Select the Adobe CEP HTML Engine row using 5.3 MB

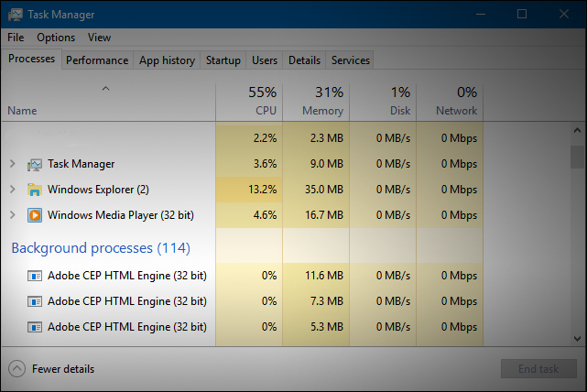(x=242, y=327)
